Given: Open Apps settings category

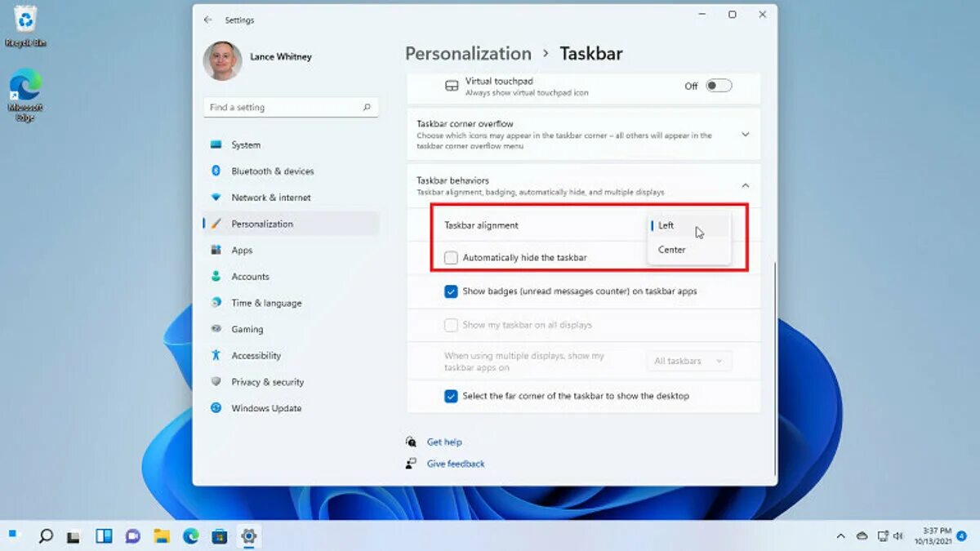Looking at the screenshot, I should pos(291,250).
